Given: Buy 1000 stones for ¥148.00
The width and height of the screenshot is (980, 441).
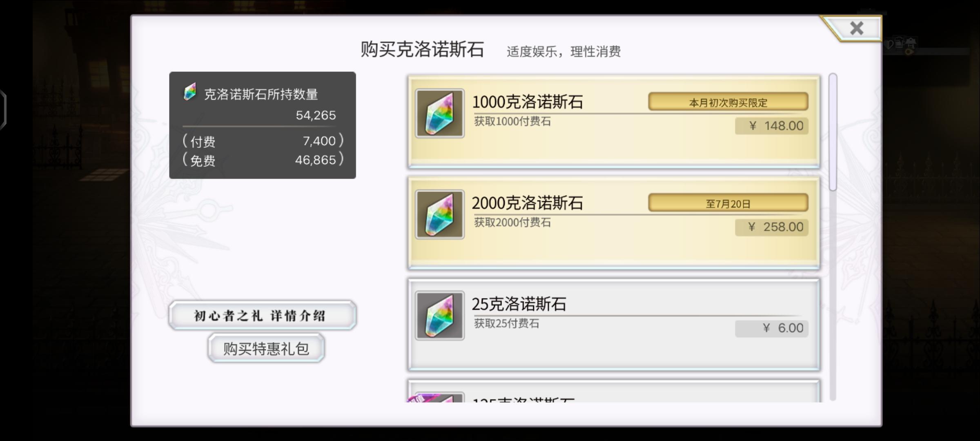Looking at the screenshot, I should coord(772,126).
